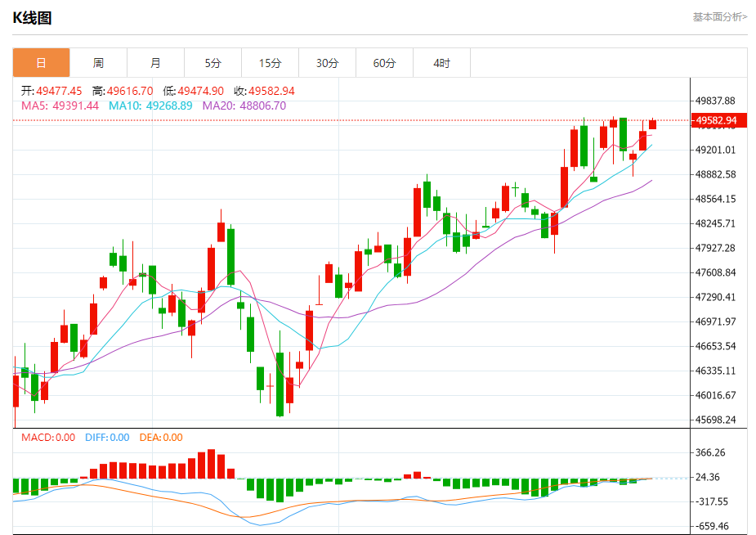Click the MA20 indicator label
Image resolution: width=756 pixels, height=535 pixels.
[x=244, y=106]
